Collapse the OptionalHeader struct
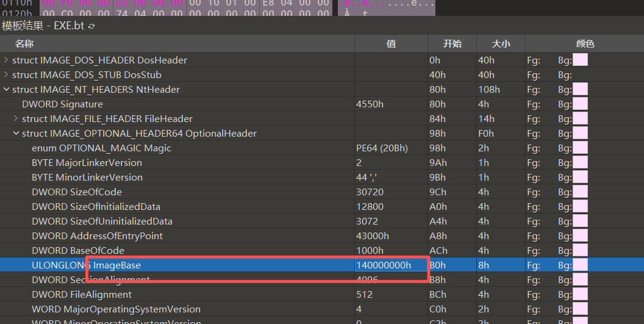 [16, 134]
